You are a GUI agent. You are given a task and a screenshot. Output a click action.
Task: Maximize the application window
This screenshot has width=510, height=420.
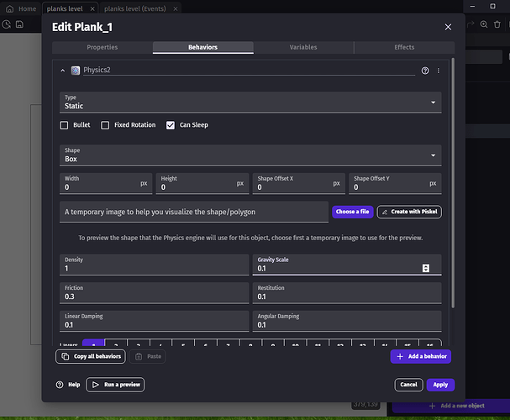[x=492, y=6]
